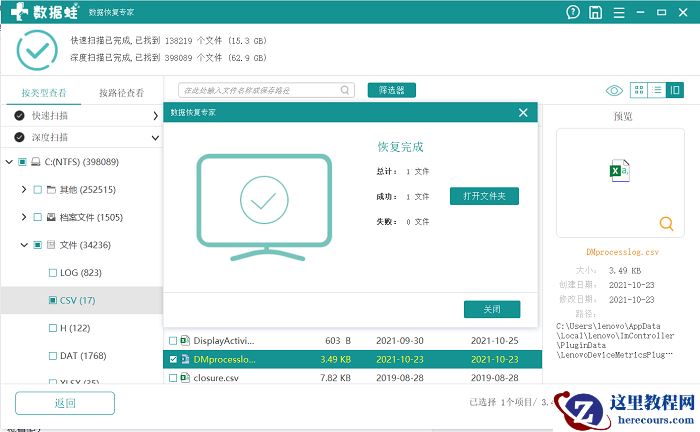
Task: Expand the 档案文件 (1505) node
Action: pos(24,217)
